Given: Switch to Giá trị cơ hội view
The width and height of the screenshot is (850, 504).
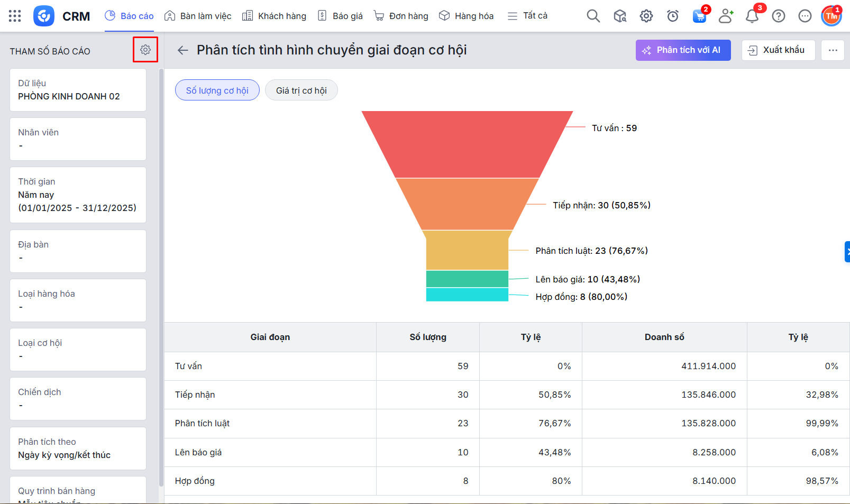Looking at the screenshot, I should [x=301, y=90].
